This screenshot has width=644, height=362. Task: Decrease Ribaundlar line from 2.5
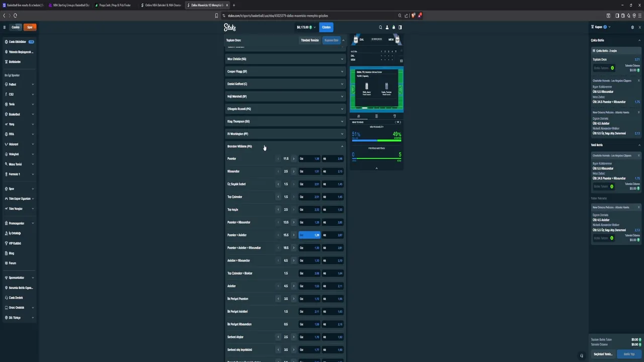tap(278, 171)
